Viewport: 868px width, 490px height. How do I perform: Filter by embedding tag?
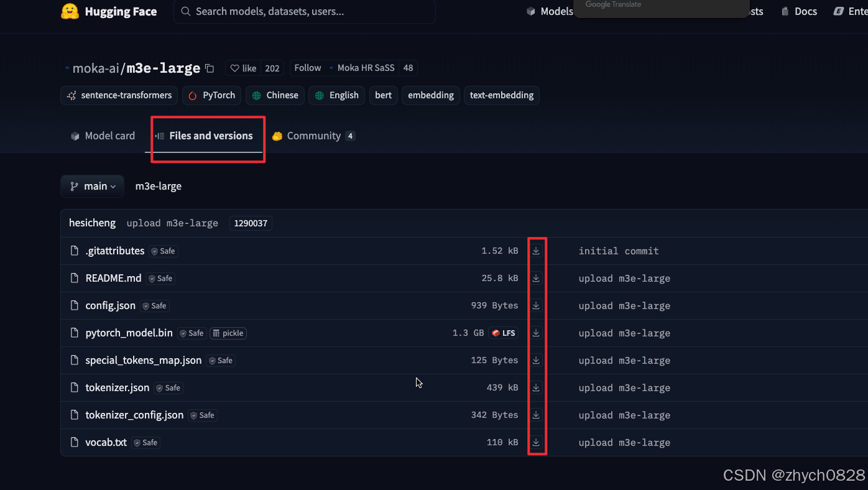coord(431,95)
